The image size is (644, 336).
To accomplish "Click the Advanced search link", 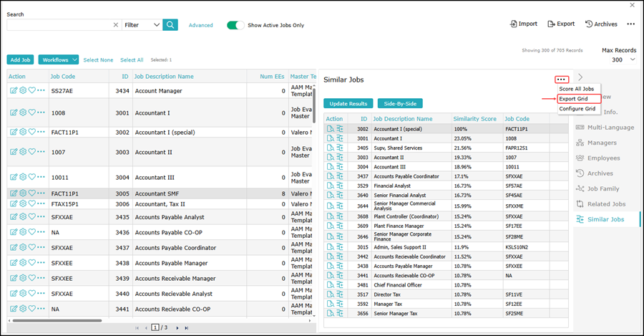I will coord(200,25).
